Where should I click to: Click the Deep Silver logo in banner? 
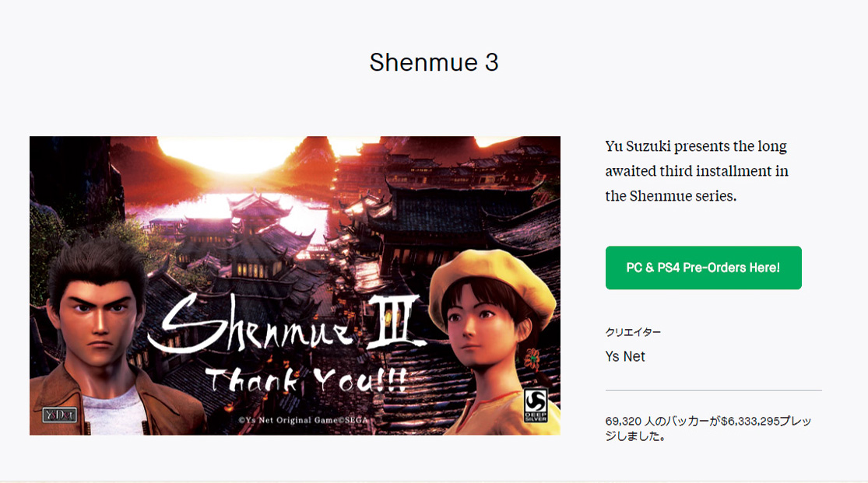coord(536,405)
